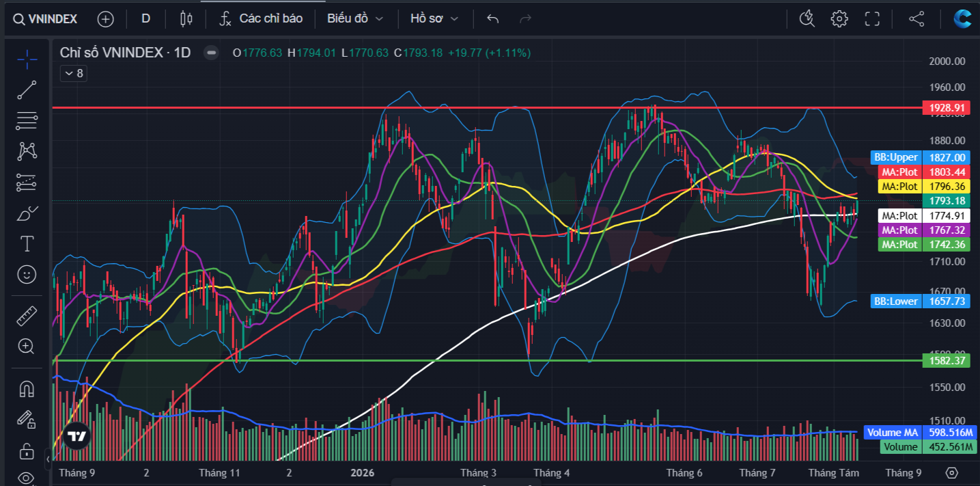The image size is (980, 486).
Task: Select the ruler measure tool
Action: [x=27, y=315]
